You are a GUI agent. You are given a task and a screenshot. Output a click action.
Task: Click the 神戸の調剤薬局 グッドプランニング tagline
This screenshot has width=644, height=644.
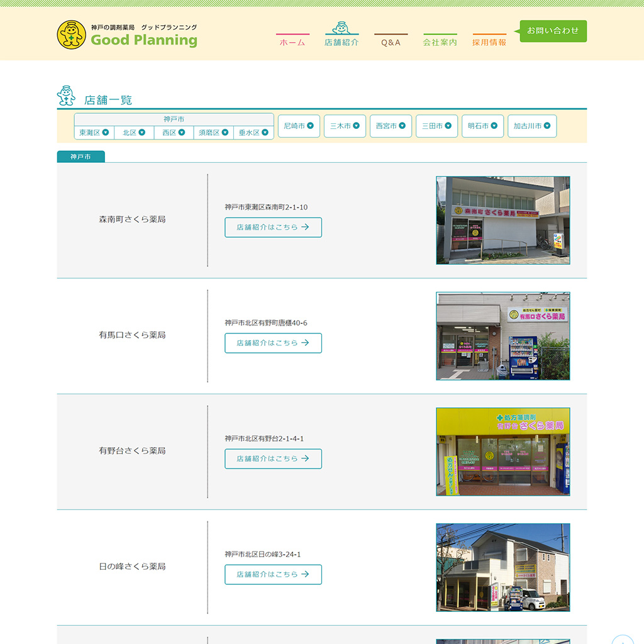[x=144, y=28]
